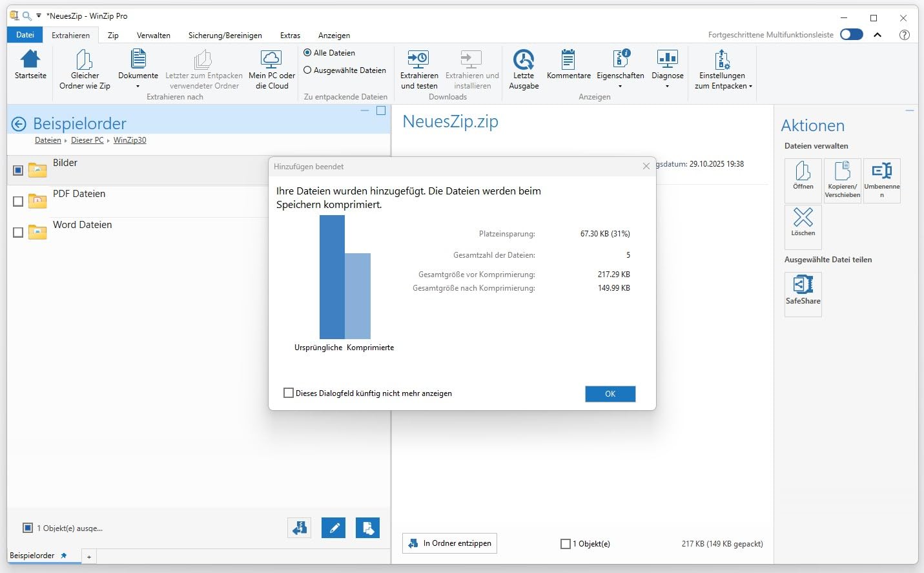Click the Dokumente extract location icon
The image size is (924, 573).
138,59
